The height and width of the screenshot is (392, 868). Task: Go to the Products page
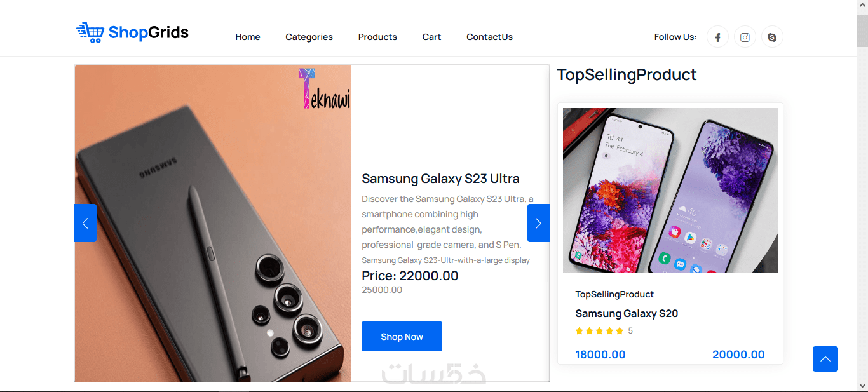coord(377,37)
